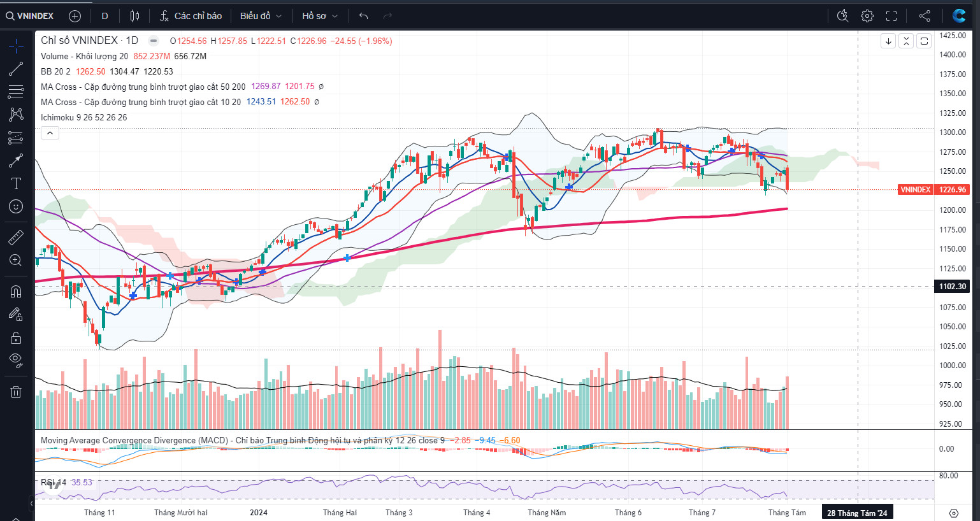Select the crosshair cursor tool
Image resolution: width=980 pixels, height=521 pixels.
point(16,45)
